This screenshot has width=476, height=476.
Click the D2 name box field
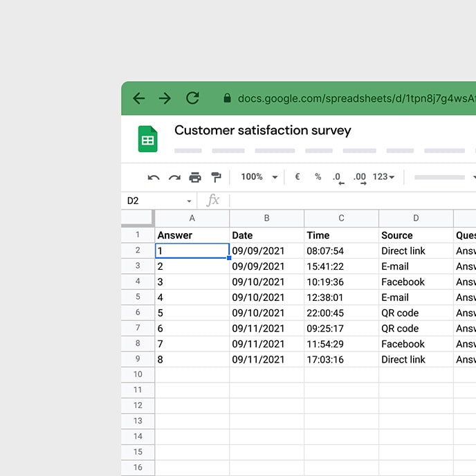pyautogui.click(x=159, y=201)
